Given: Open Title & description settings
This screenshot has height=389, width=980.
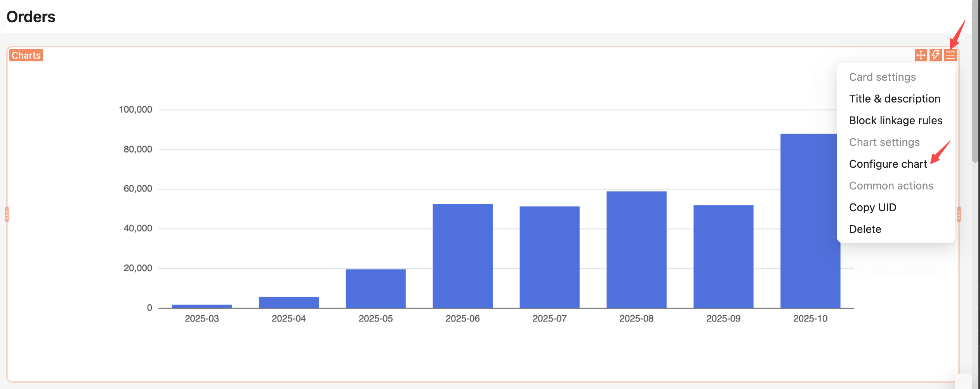Looking at the screenshot, I should point(895,99).
